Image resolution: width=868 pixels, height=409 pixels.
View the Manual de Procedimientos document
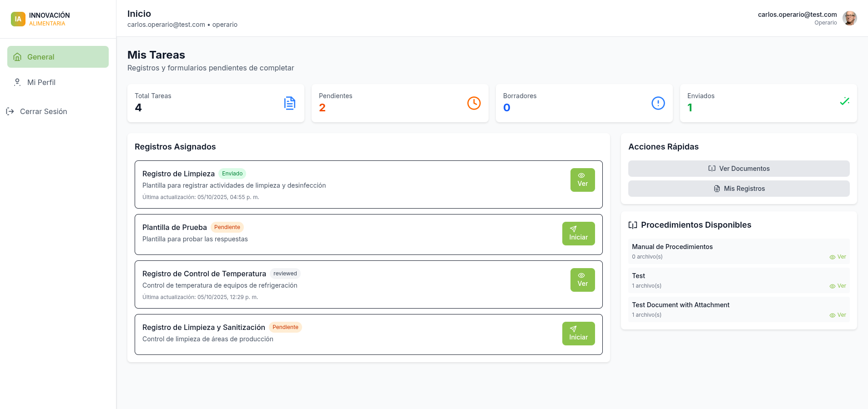pos(838,257)
